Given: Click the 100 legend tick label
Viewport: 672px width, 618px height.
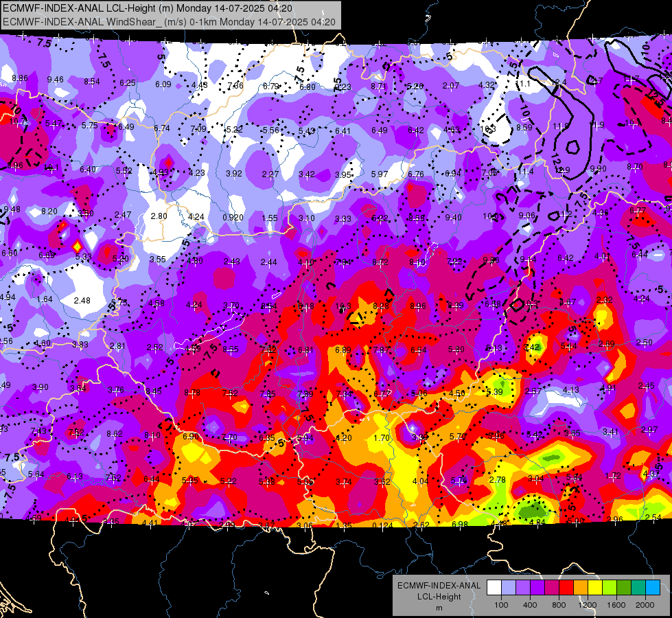Looking at the screenshot, I should pyautogui.click(x=502, y=605).
